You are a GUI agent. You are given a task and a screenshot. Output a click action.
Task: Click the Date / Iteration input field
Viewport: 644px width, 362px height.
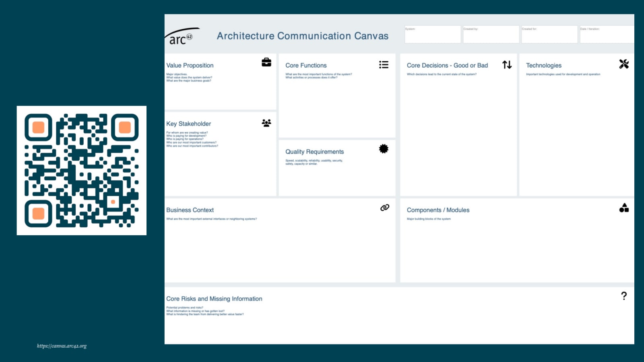coord(607,34)
